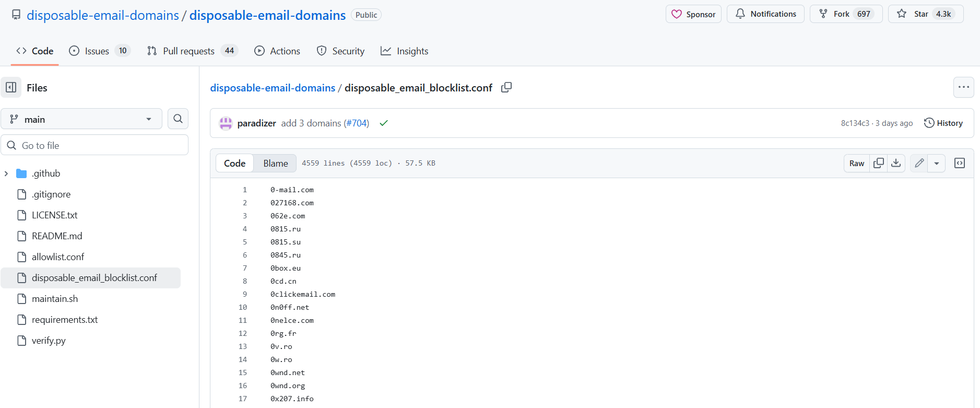Select the Code view toggle
Image resolution: width=980 pixels, height=408 pixels.
click(234, 163)
